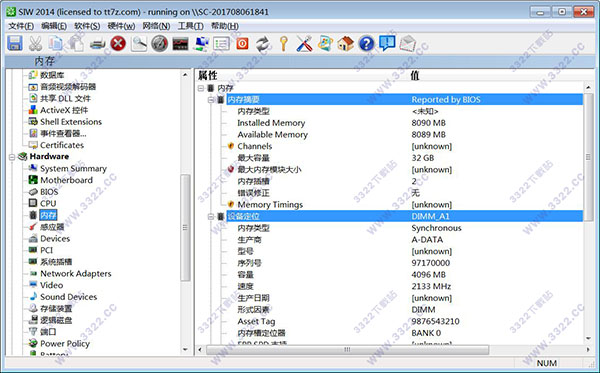
Task: Select BIOS in the Hardware tree
Action: tap(49, 192)
